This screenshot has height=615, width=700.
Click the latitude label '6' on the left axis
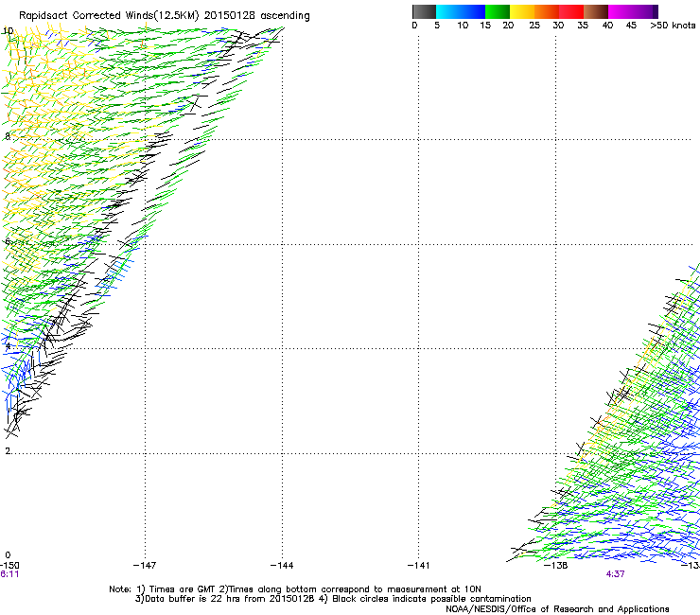click(x=8, y=241)
